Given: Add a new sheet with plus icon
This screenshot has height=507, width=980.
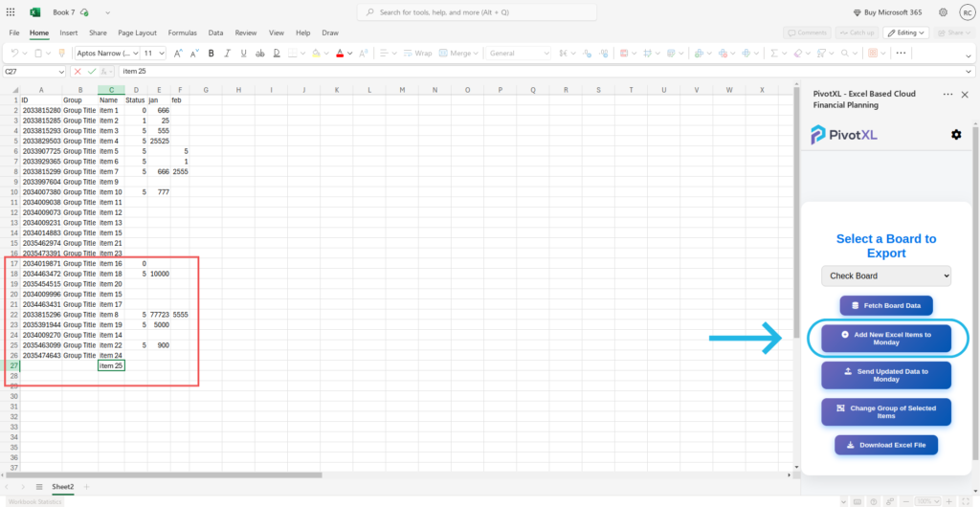Looking at the screenshot, I should [x=87, y=486].
